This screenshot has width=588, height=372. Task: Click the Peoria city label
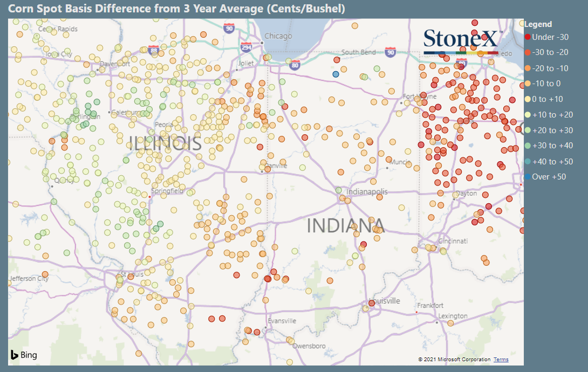(x=164, y=125)
